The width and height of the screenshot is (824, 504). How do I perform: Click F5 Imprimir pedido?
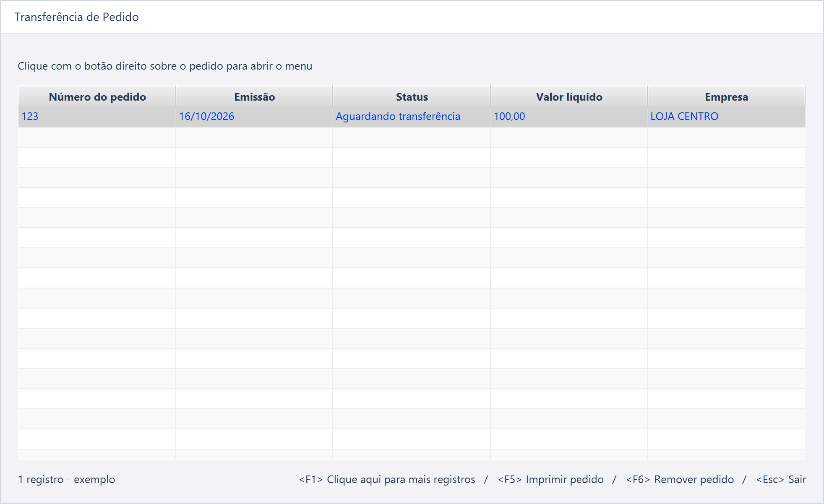coord(550,479)
